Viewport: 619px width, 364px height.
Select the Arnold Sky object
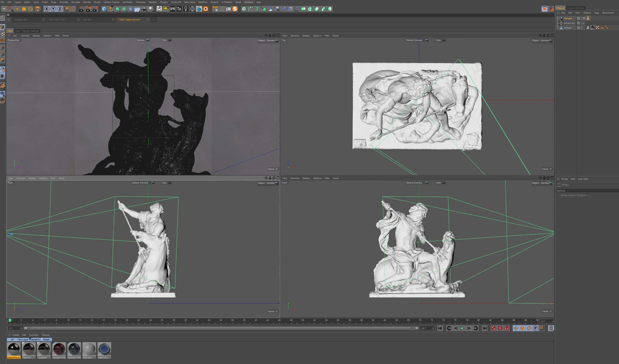(x=569, y=23)
